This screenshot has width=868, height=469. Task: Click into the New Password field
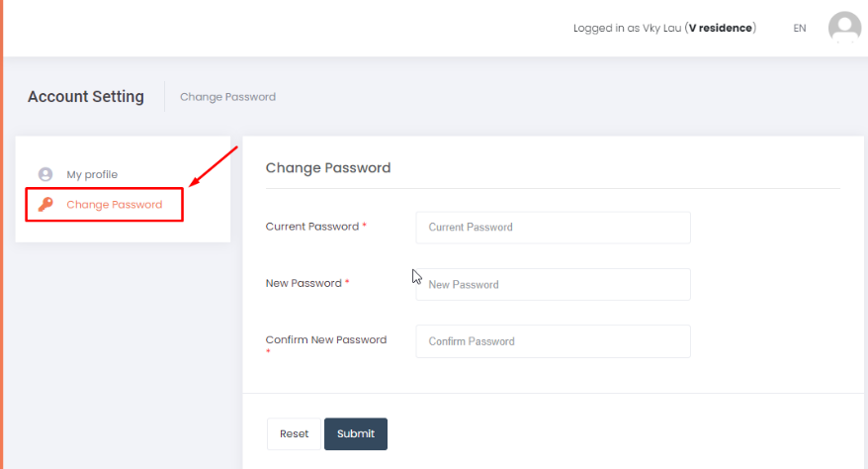[553, 284]
